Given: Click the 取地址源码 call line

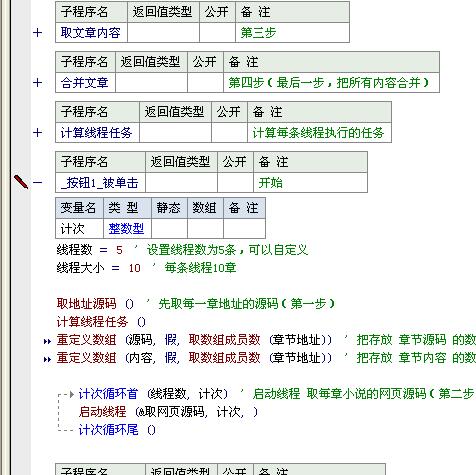Looking at the screenshot, I should [x=195, y=304].
